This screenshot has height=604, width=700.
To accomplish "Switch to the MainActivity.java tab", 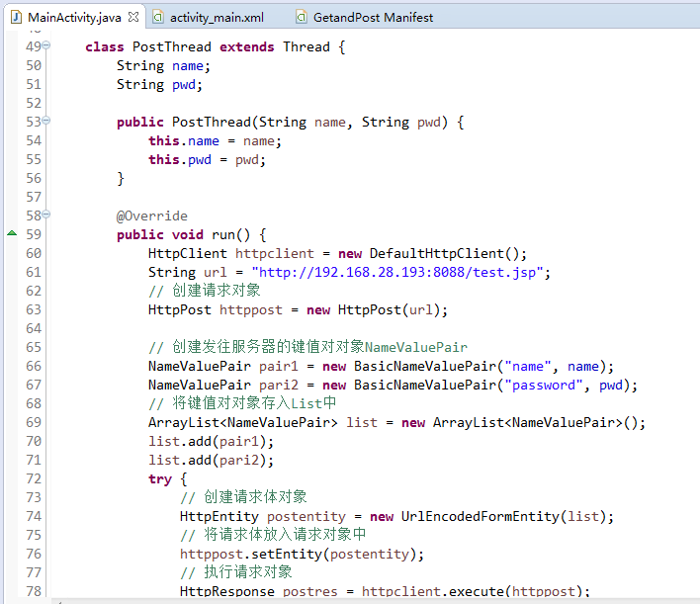I will [74, 18].
